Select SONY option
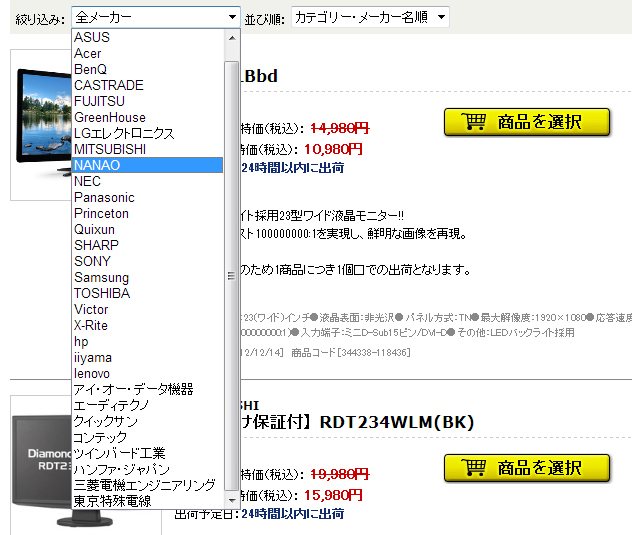This screenshot has width=632, height=535. [148, 261]
